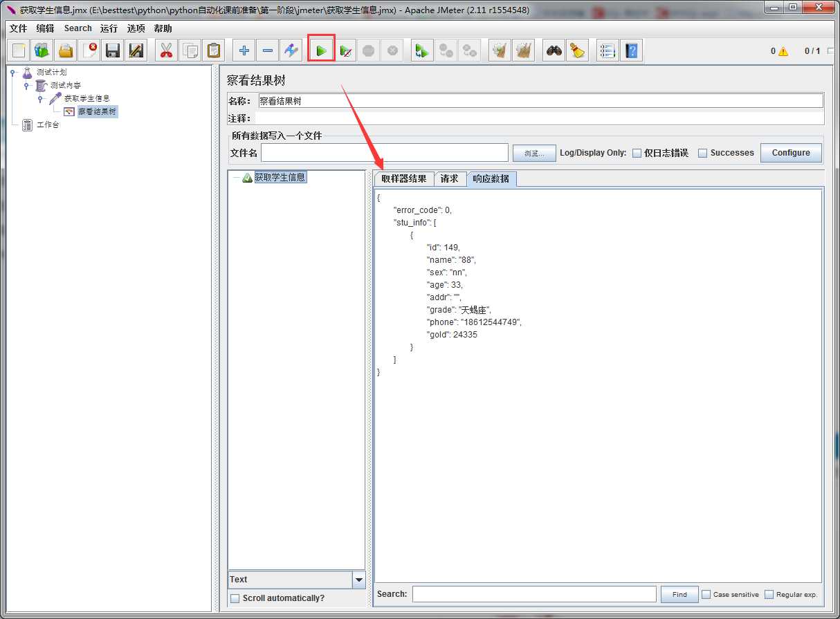Image resolution: width=840 pixels, height=619 pixels.
Task: Open the 文件 menu
Action: (18, 28)
